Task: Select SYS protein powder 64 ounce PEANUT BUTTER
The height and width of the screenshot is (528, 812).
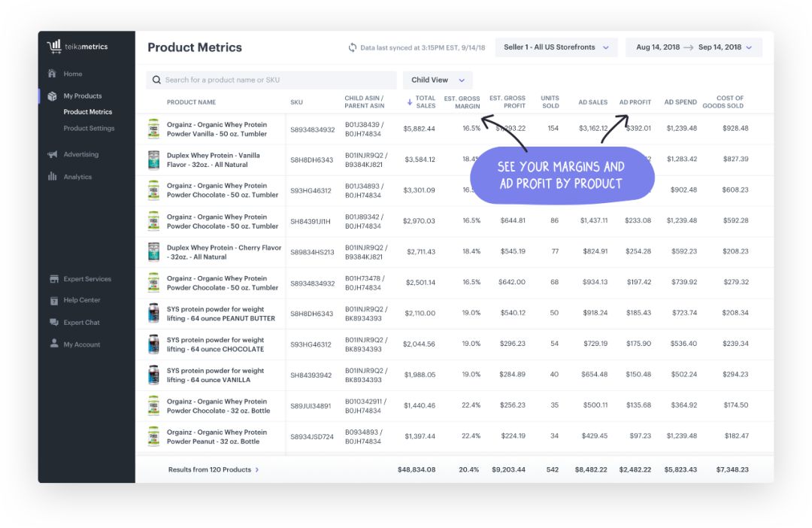Action: click(x=221, y=314)
